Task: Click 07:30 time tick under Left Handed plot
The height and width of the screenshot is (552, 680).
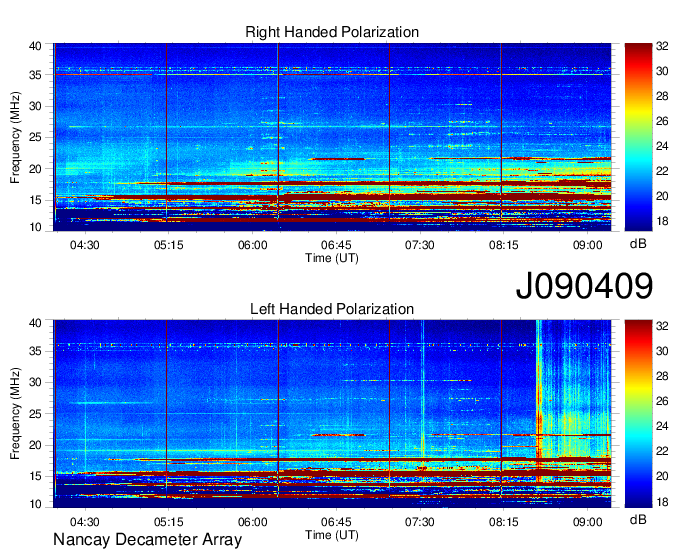Action: click(x=420, y=522)
